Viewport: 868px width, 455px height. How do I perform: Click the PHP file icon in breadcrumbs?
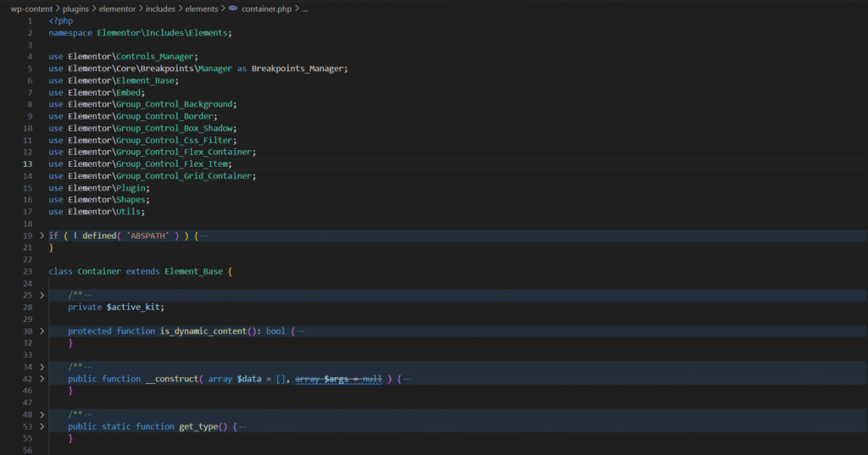(x=232, y=8)
